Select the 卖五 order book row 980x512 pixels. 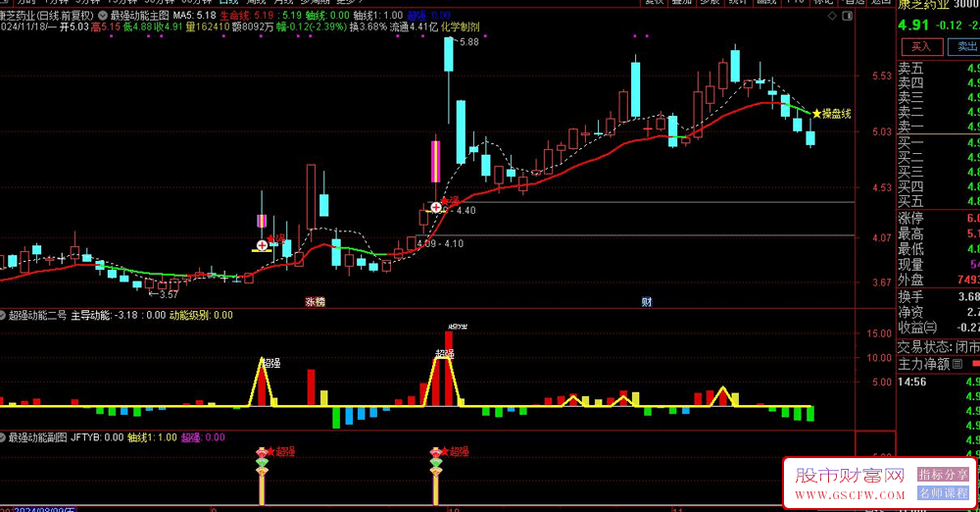[x=939, y=69]
